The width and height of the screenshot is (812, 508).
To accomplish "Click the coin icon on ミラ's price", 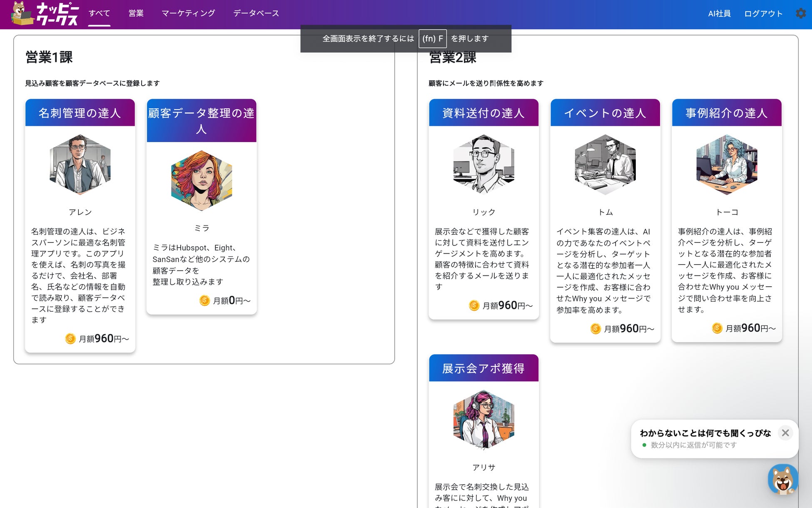I will (204, 300).
